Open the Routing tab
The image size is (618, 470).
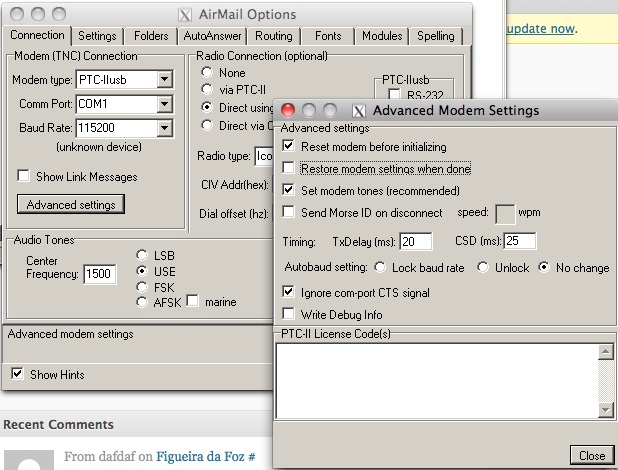[274, 36]
